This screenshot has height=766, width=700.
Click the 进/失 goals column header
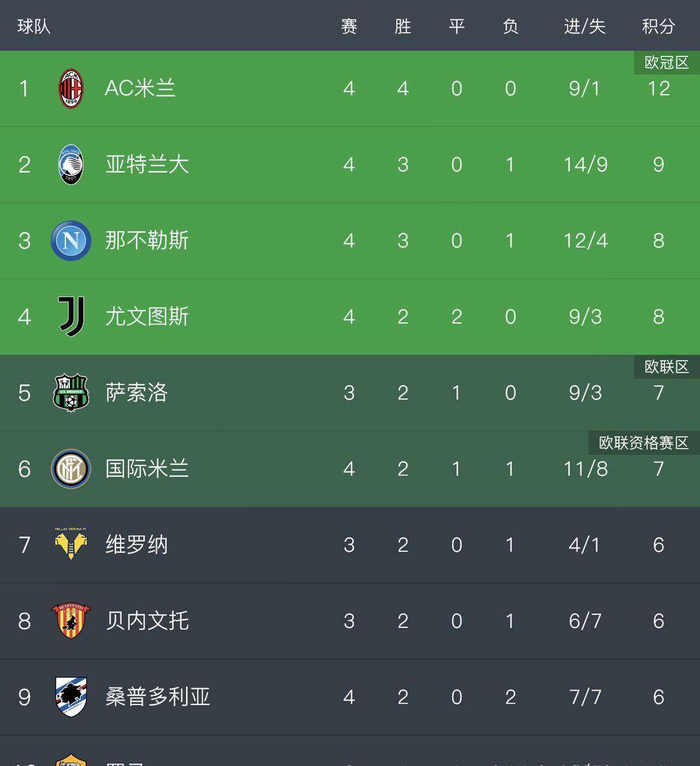point(585,27)
